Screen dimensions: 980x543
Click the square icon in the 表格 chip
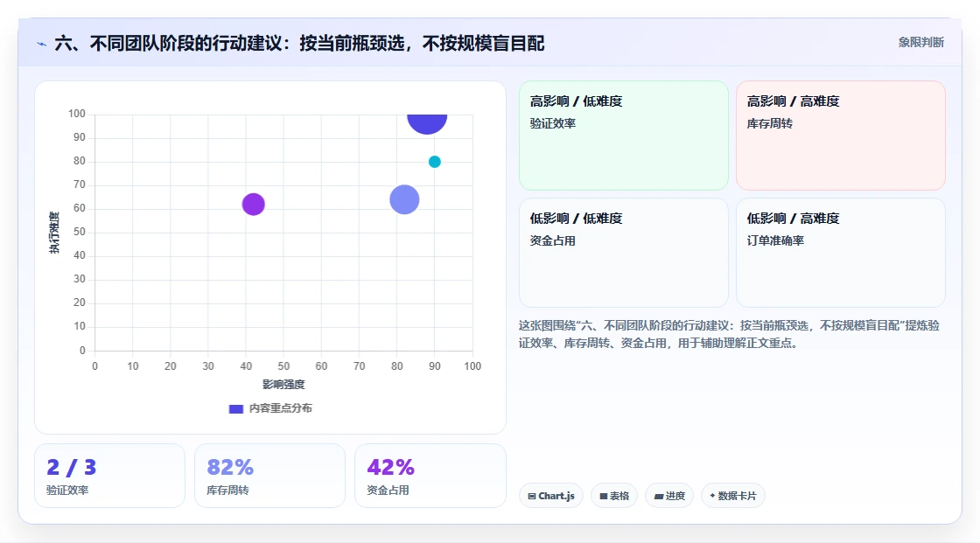604,496
